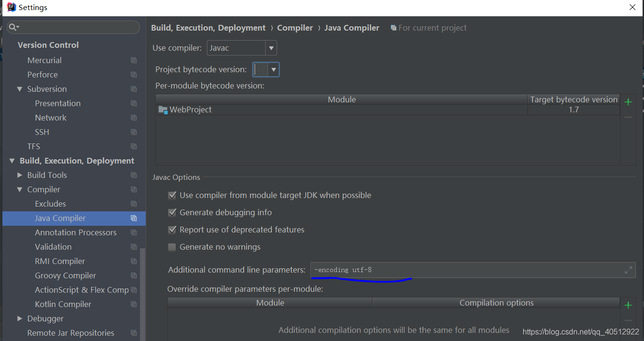Uncheck Report use of deprecated features
This screenshot has width=644, height=341.
pyautogui.click(x=172, y=230)
